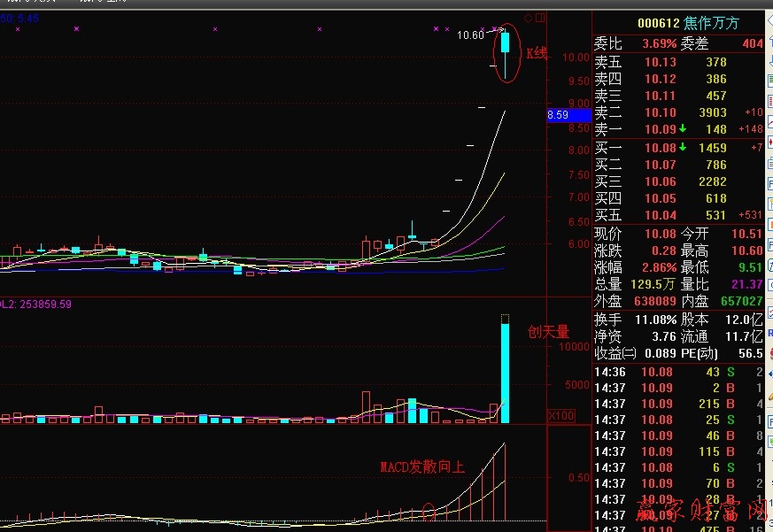Click the 换手 turnover rate 11.08%

(655, 320)
